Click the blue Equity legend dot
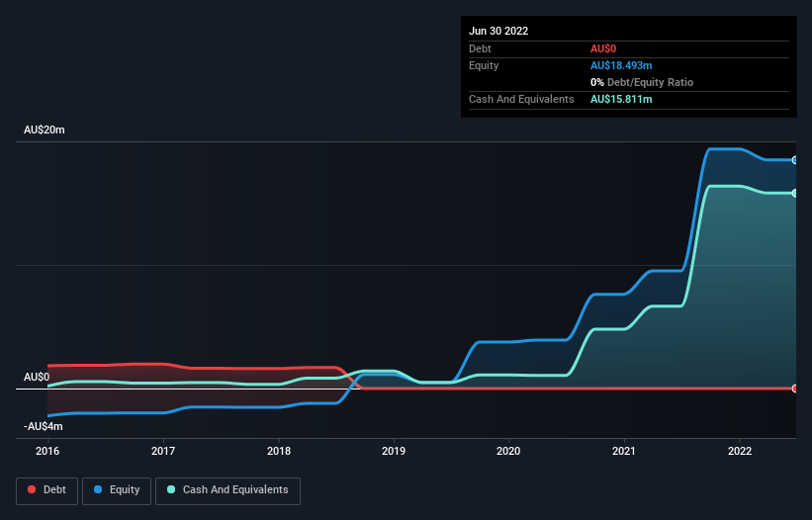The width and height of the screenshot is (812, 520). tap(98, 489)
